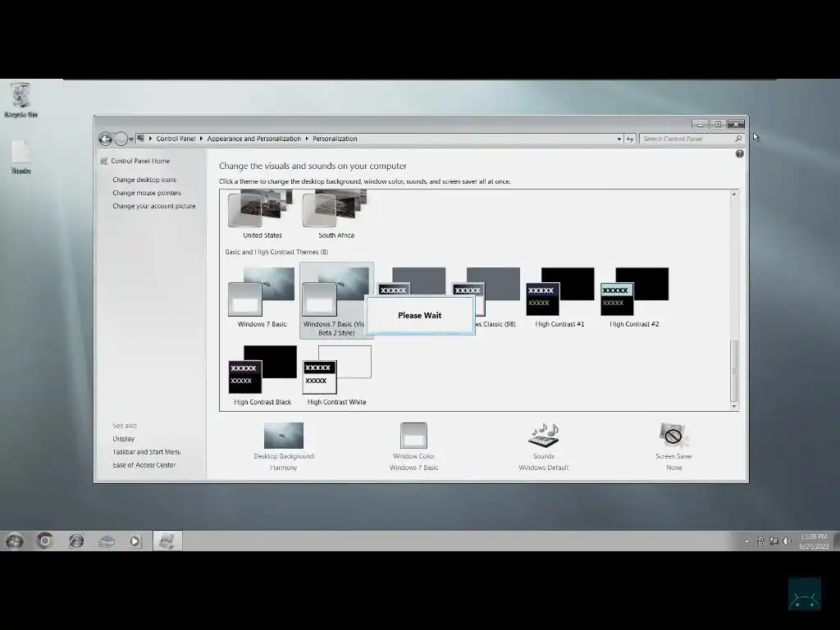Click the address bar refresh button
Viewport: 840px width, 630px height.
tap(630, 139)
